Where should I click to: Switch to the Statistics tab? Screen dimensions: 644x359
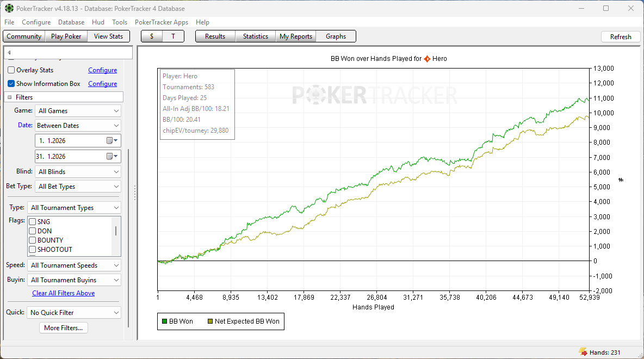[x=255, y=36]
